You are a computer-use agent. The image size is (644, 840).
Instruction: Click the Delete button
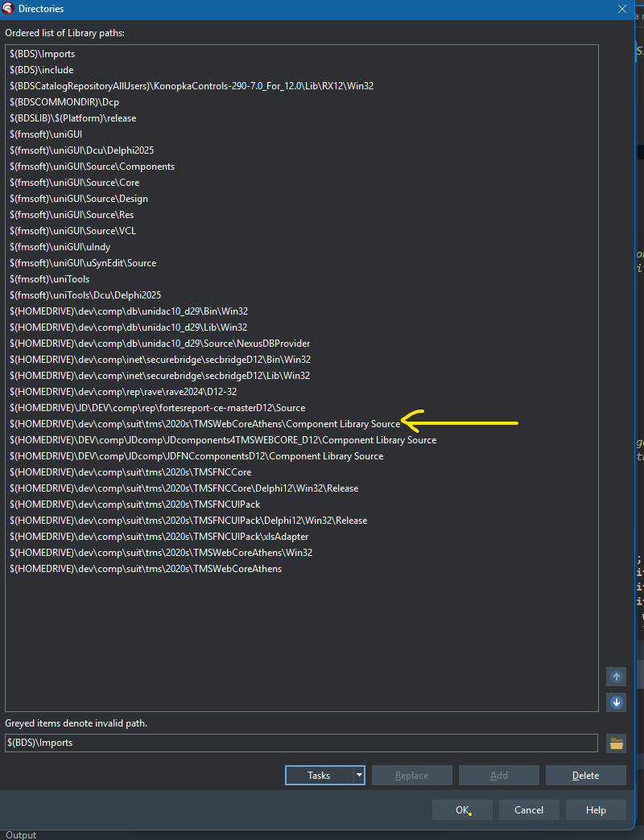point(585,776)
